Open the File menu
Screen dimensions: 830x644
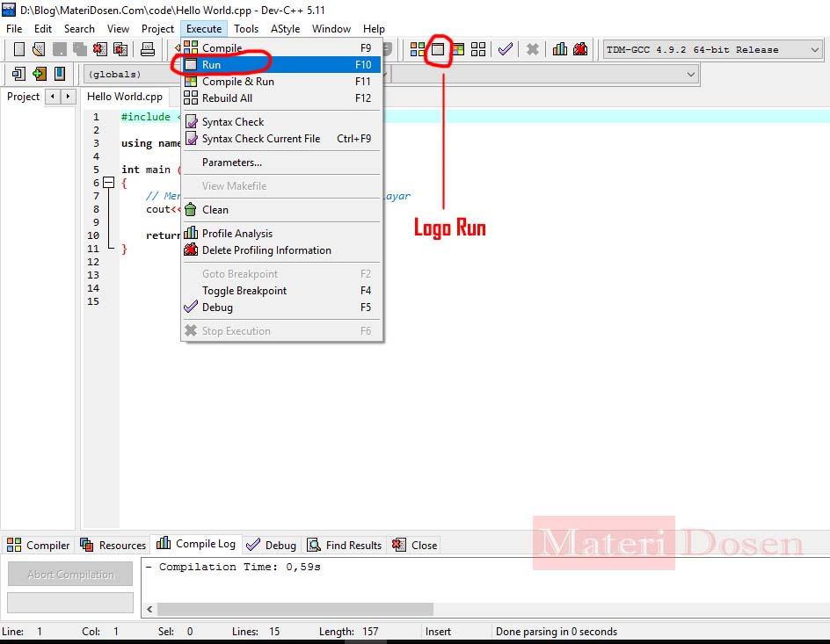14,28
